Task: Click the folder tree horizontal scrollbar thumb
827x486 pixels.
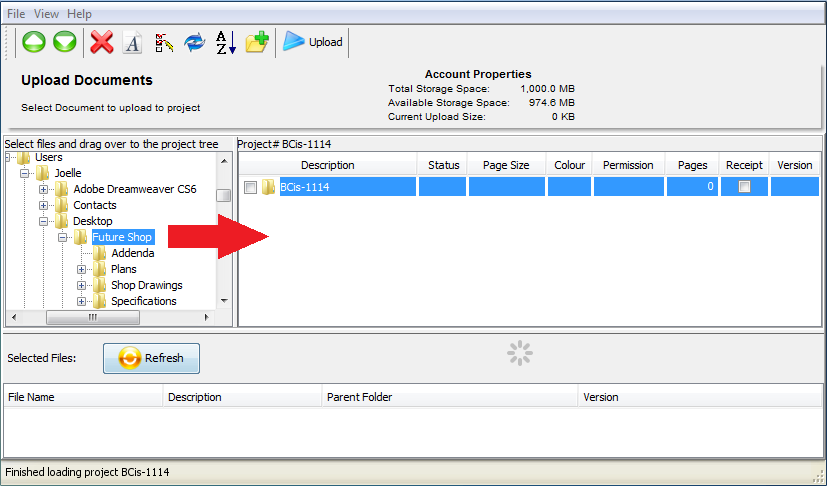Action: [x=92, y=317]
